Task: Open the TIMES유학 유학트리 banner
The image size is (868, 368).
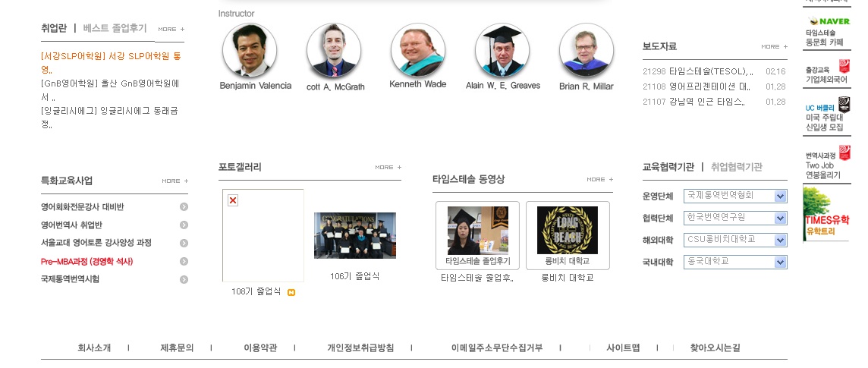Action: point(826,214)
